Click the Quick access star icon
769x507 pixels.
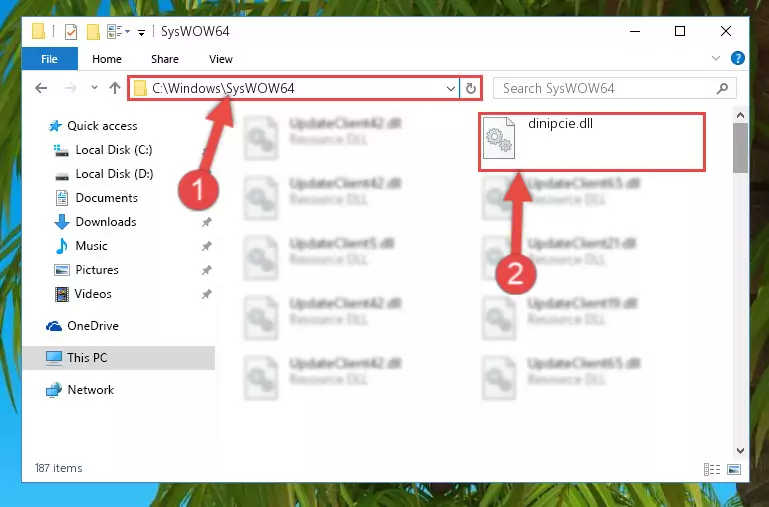[55, 127]
